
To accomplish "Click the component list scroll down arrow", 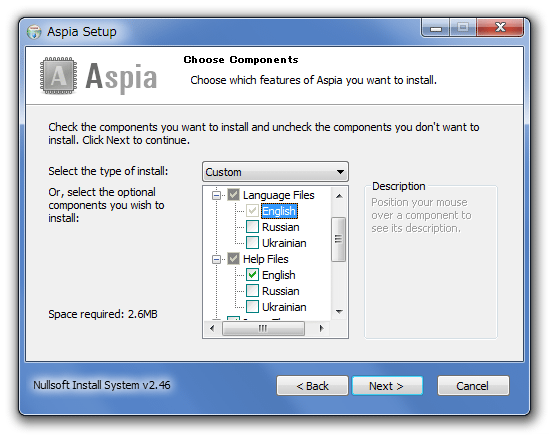I will [x=339, y=312].
